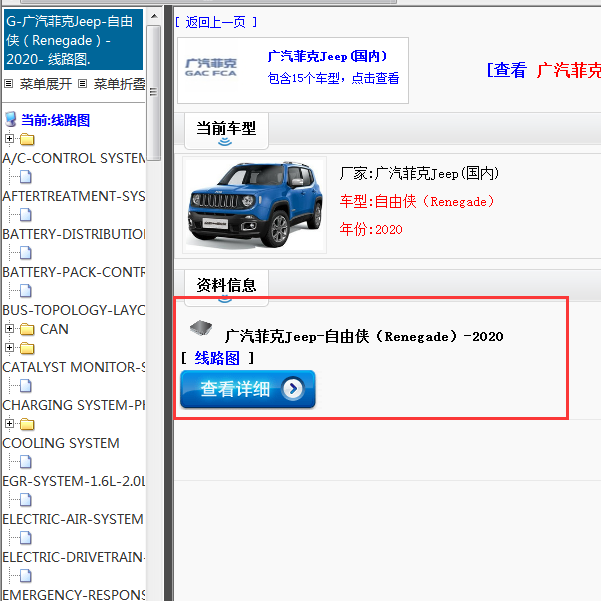The image size is (601, 601).
Task: Click the 菜单展开 list icon
Action: [x=9, y=84]
